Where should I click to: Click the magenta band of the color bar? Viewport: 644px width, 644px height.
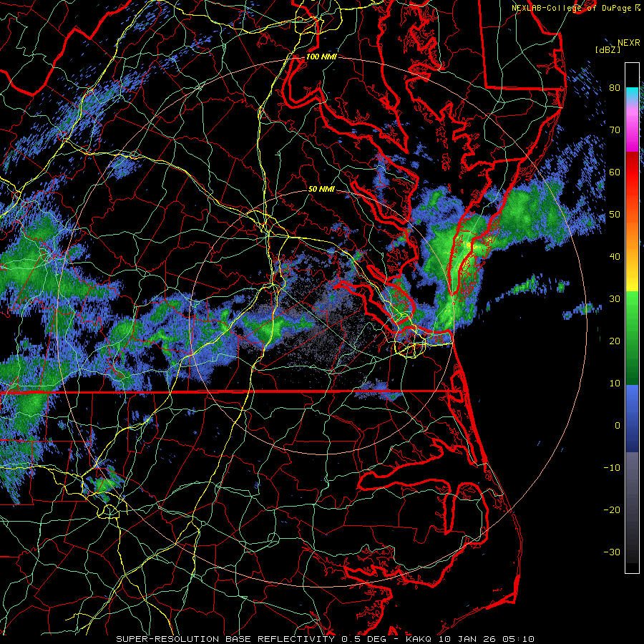point(632,132)
